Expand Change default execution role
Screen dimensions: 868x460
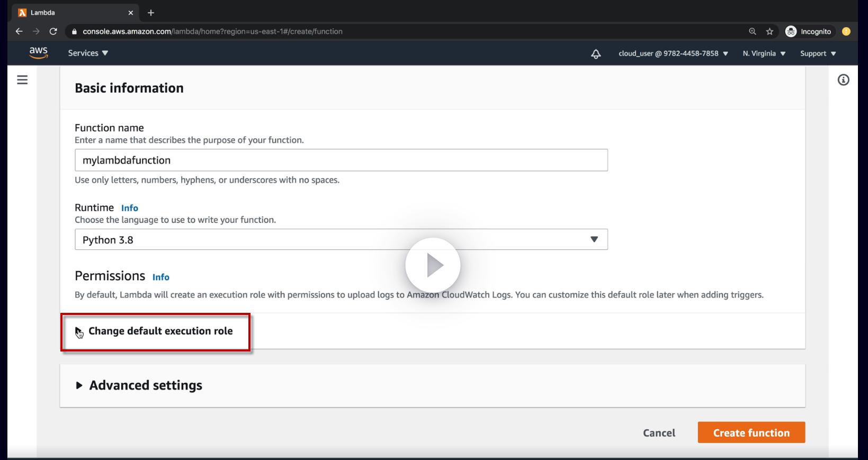(154, 331)
